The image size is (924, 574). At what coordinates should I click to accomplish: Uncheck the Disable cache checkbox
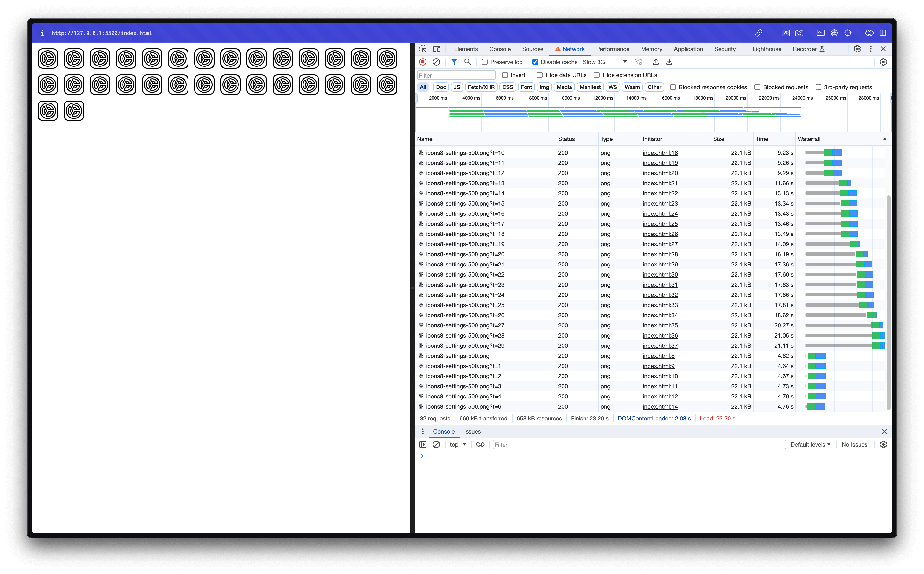tap(535, 62)
